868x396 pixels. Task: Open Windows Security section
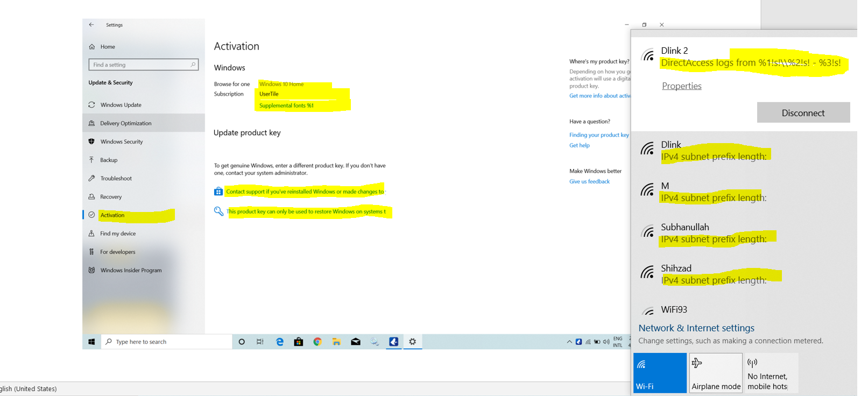point(122,142)
